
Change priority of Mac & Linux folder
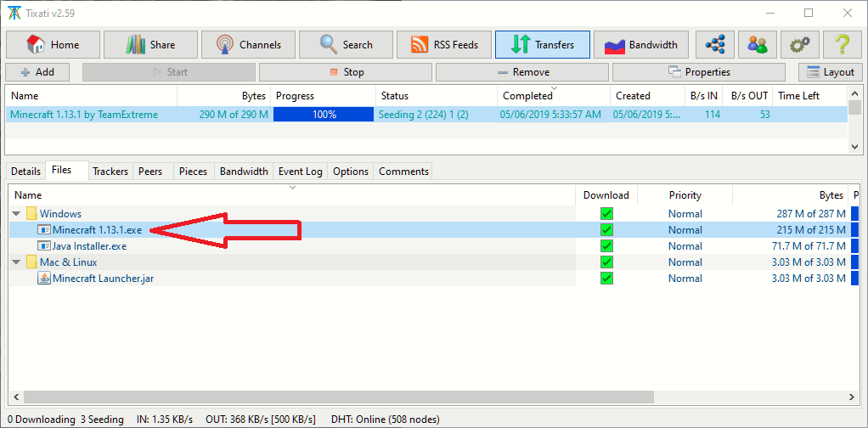click(x=685, y=262)
